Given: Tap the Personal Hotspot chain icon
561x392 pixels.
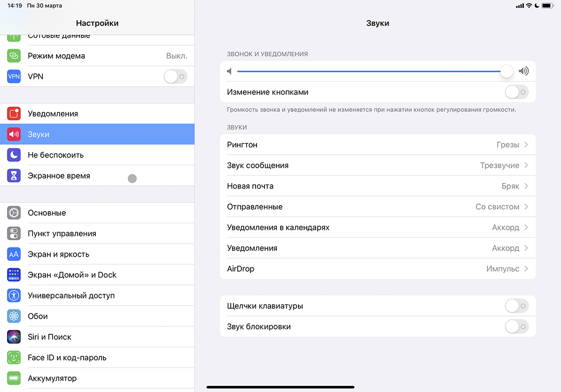Looking at the screenshot, I should coord(14,56).
